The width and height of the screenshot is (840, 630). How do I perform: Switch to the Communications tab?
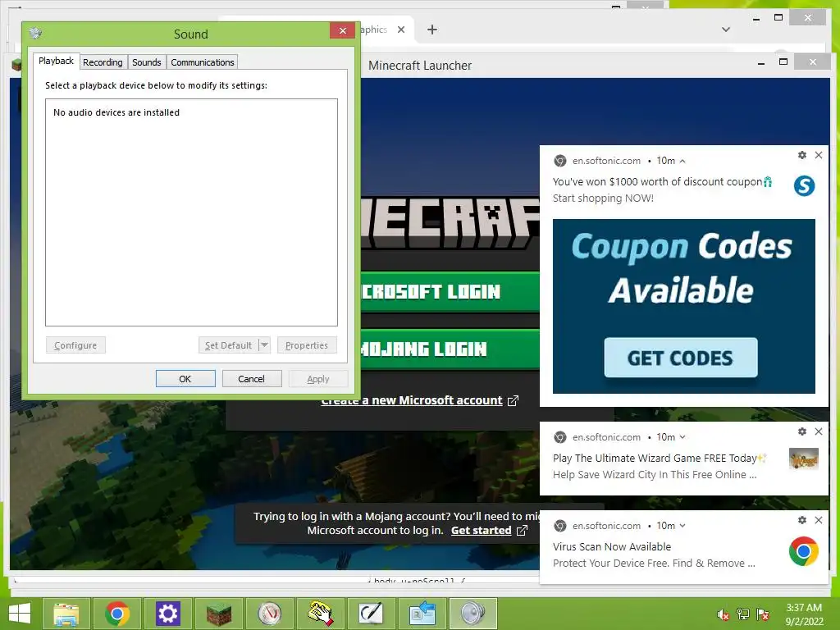point(203,62)
